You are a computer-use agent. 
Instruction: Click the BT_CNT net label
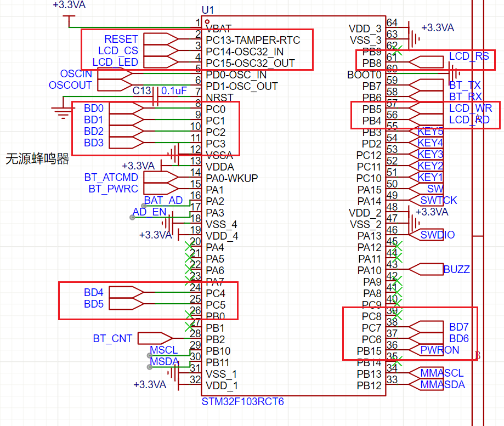[112, 339]
